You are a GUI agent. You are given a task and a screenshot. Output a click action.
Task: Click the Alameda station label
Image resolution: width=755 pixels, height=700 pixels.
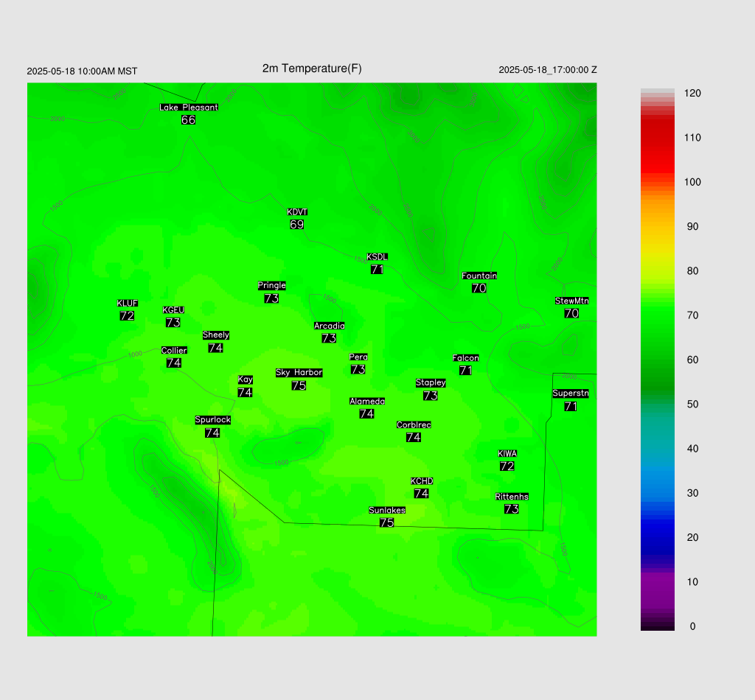[367, 402]
